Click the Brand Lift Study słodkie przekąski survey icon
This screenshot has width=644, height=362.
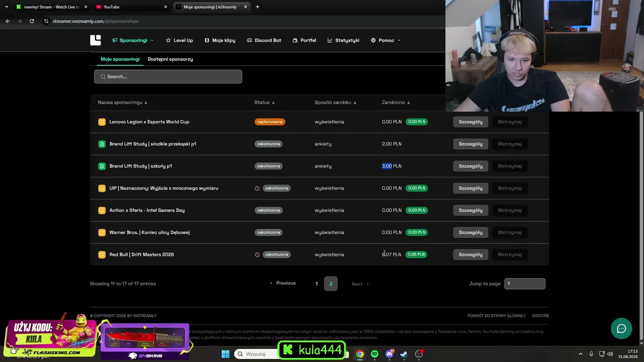pyautogui.click(x=102, y=144)
